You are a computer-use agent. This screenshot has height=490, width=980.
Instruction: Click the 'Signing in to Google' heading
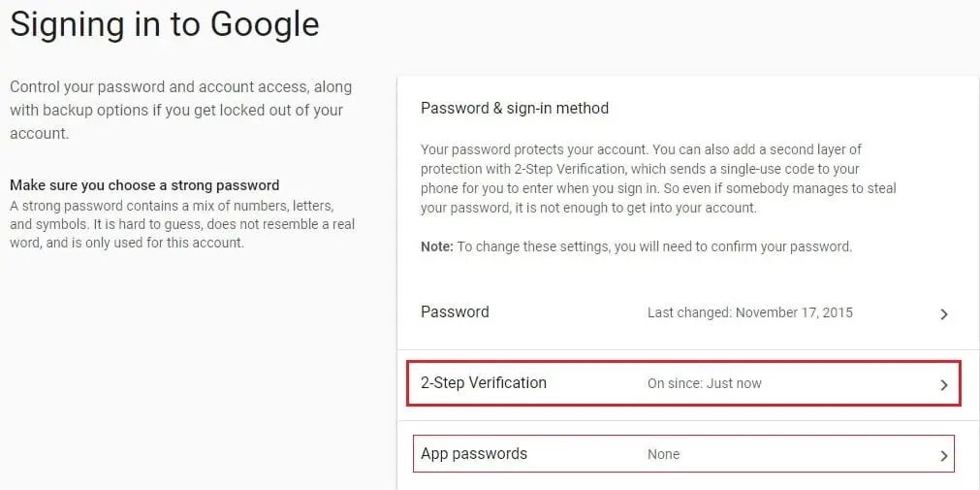(165, 25)
